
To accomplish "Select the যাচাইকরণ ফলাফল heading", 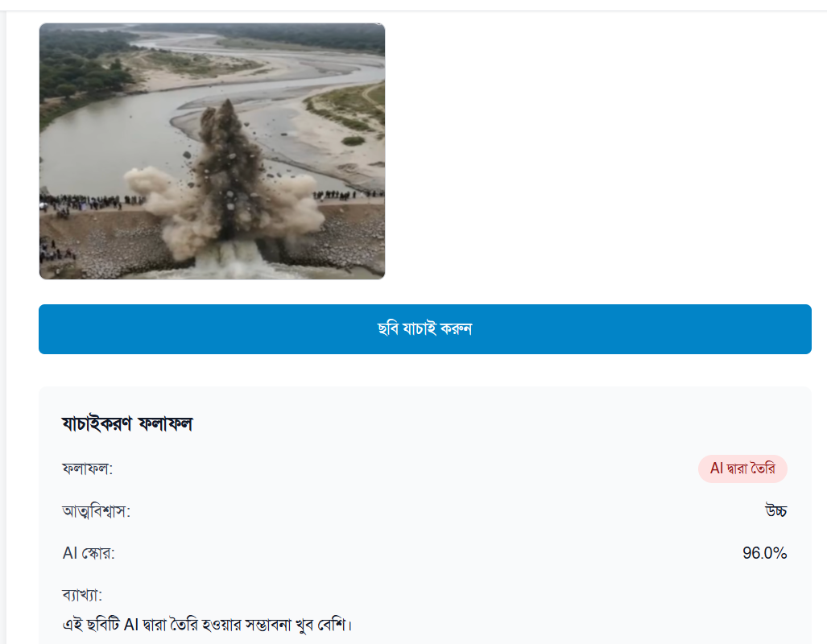I will click(126, 423).
